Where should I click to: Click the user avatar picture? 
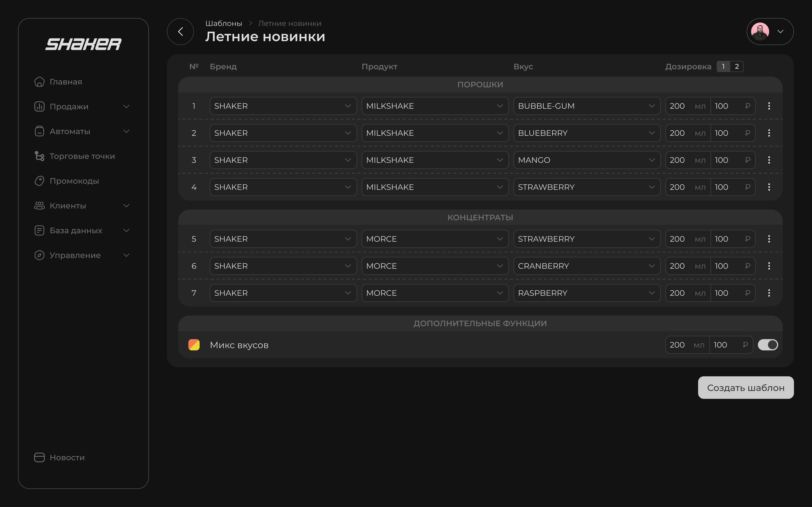point(760,32)
